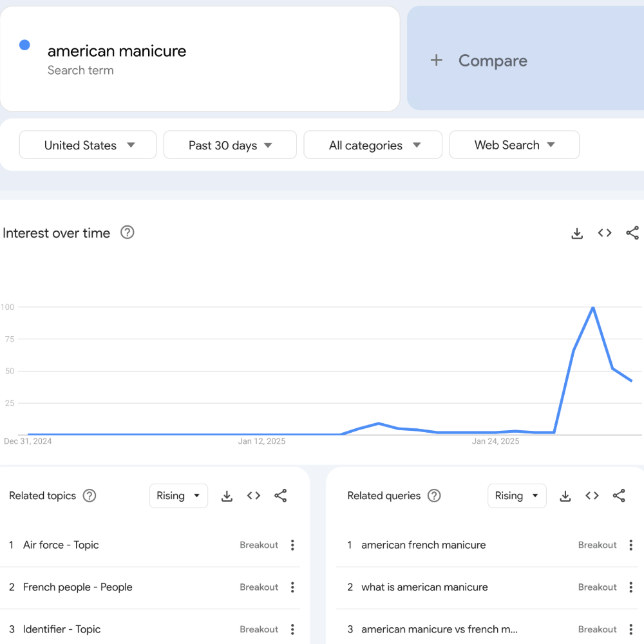Viewport: 644px width, 644px height.
Task: Open options menu for Air force - Topic
Action: [x=292, y=545]
